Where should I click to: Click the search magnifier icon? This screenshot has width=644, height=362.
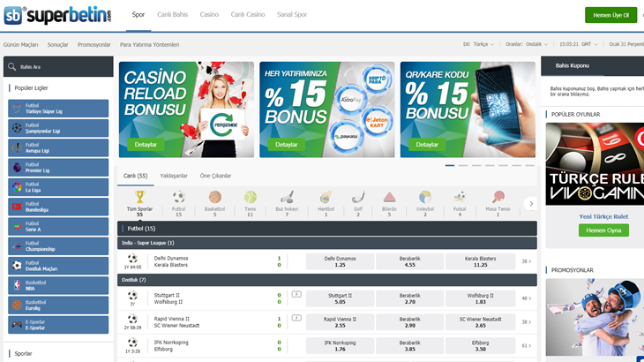[12, 66]
